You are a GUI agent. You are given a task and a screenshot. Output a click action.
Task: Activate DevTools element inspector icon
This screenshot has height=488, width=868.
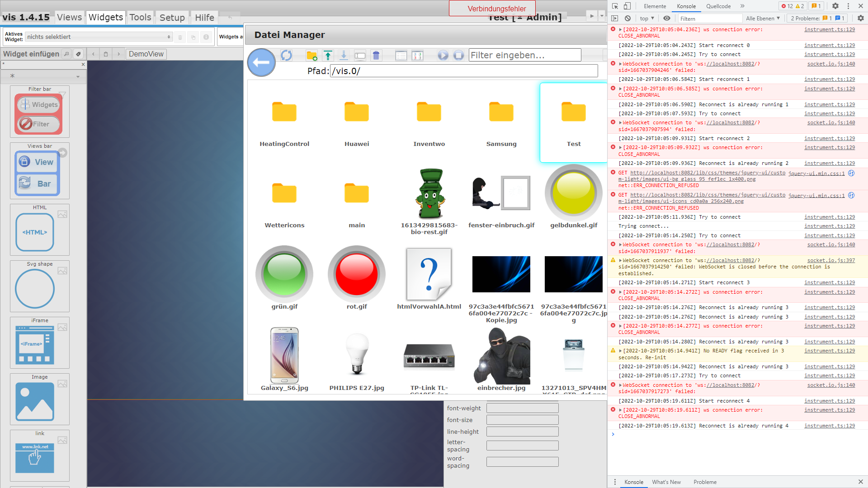coord(615,6)
